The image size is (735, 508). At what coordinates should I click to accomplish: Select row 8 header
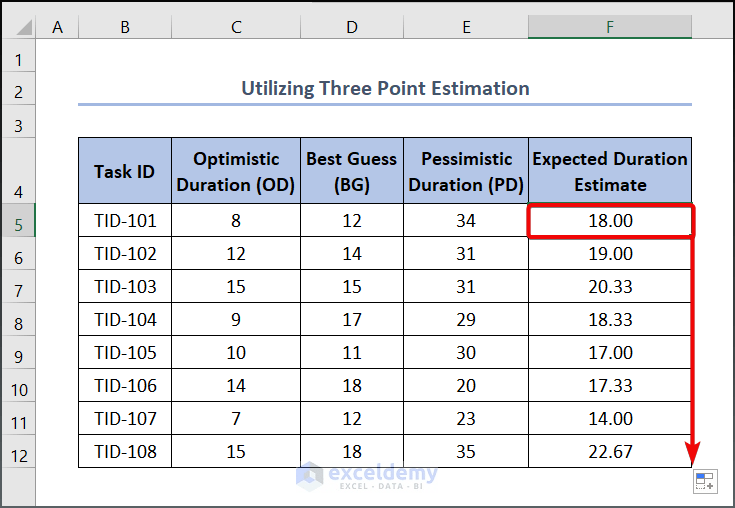coord(18,319)
